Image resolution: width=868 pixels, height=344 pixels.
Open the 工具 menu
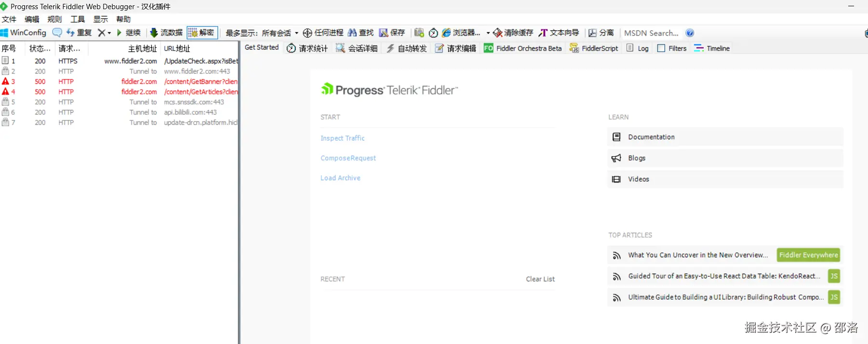pos(78,19)
